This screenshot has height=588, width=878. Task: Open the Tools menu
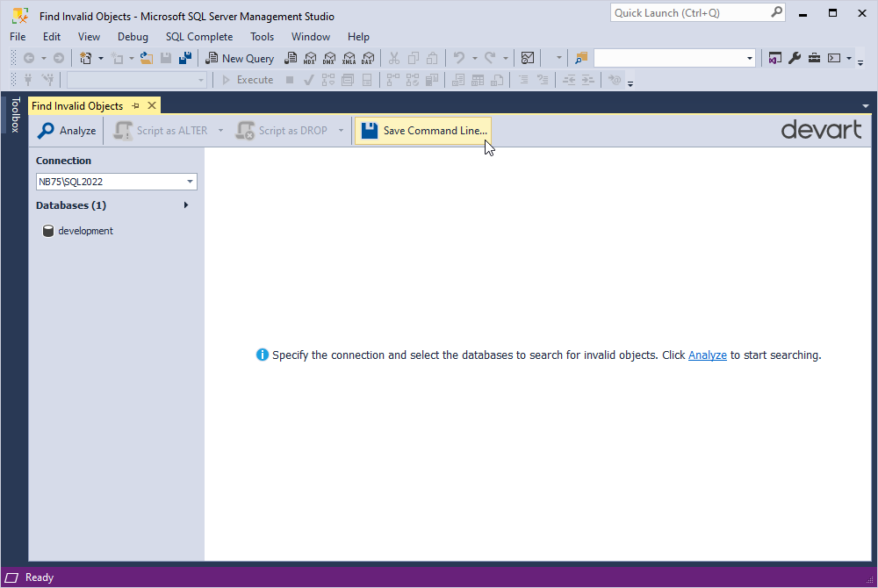(262, 37)
